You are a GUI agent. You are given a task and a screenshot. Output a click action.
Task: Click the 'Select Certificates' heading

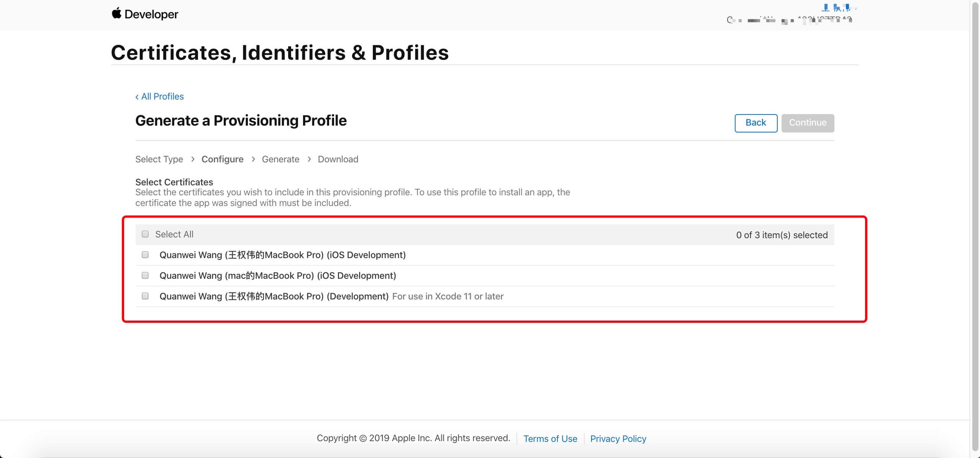[x=174, y=182]
